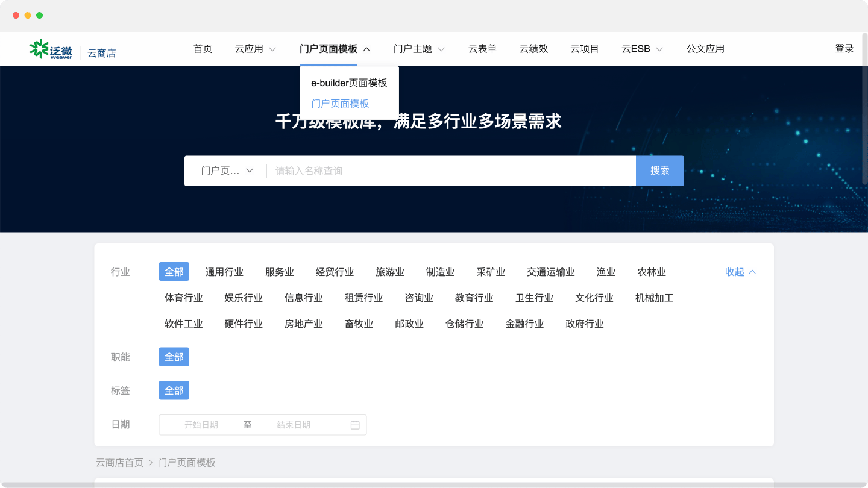Image resolution: width=868 pixels, height=488 pixels.
Task: Focus the 请输入名称查询 search field
Action: (x=451, y=171)
